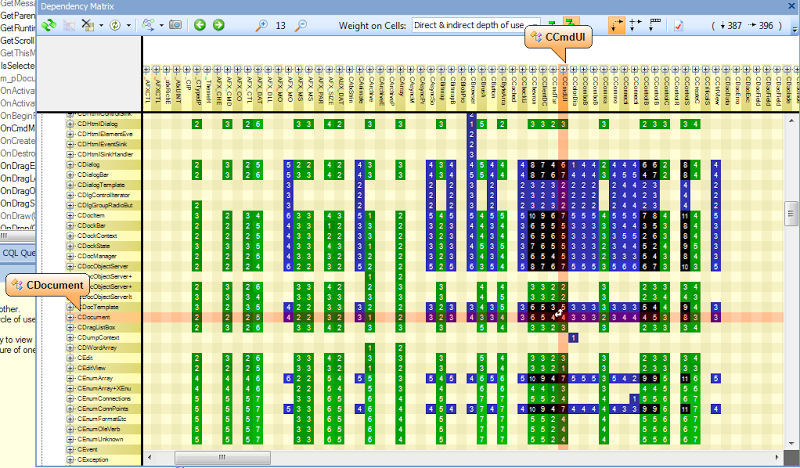Expand the CEdit row node
Image resolution: width=800 pixels, height=468 pixels.
[x=70, y=358]
